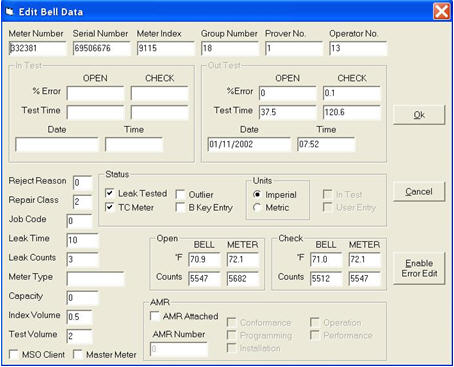Click In Test OPEN % Error field
454x367 pixels.
click(x=95, y=93)
